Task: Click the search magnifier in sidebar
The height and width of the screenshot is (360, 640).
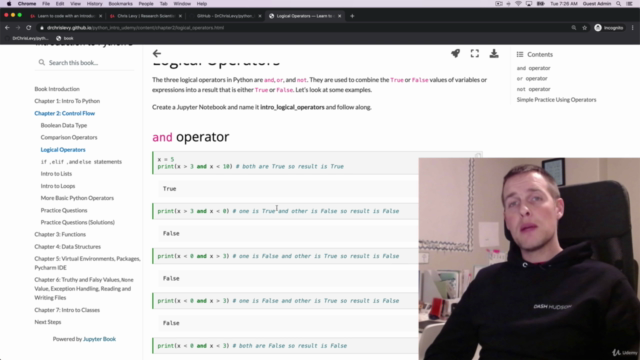Action: 42,62
